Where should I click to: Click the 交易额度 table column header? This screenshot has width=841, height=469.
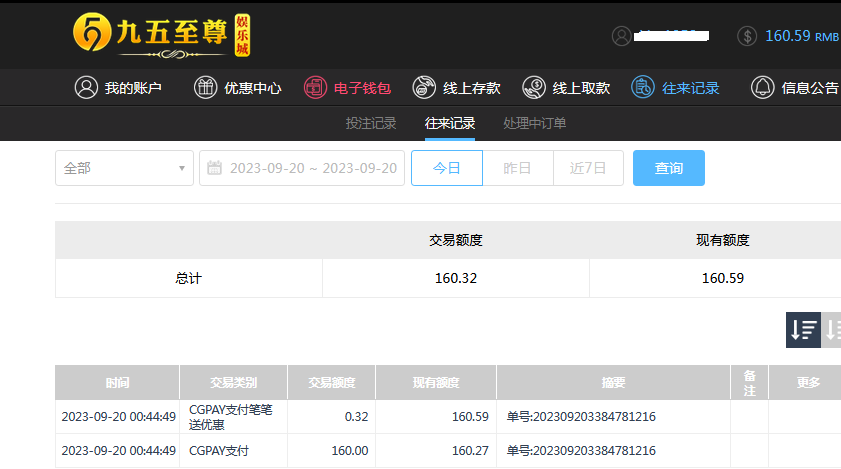pyautogui.click(x=331, y=383)
